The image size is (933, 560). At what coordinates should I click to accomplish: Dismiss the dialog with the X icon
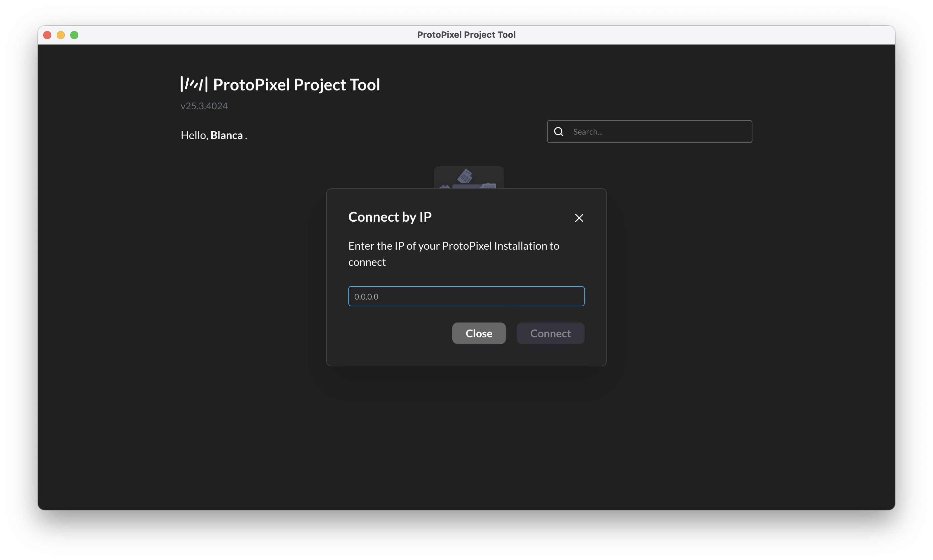(579, 218)
